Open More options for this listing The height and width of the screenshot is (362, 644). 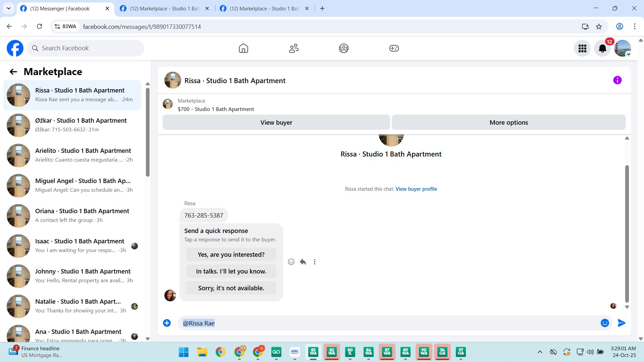pos(508,122)
